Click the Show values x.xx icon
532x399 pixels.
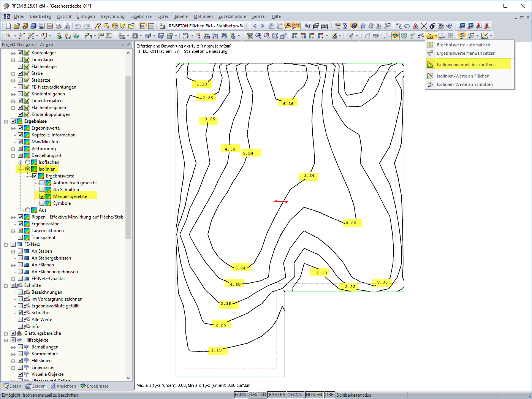[296, 26]
